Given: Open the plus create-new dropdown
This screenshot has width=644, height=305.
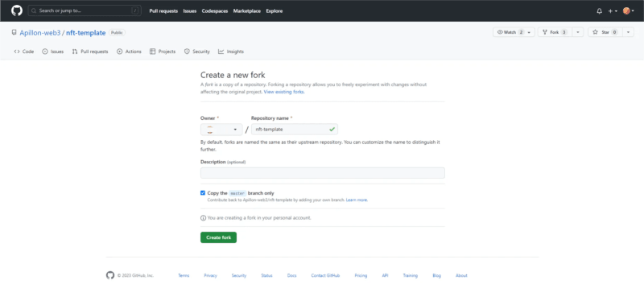Looking at the screenshot, I should (613, 11).
